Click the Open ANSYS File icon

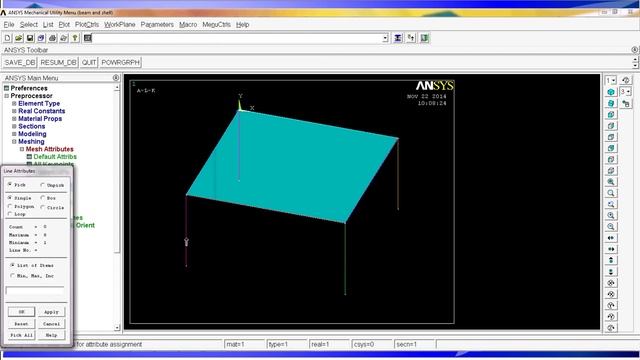coord(19,38)
